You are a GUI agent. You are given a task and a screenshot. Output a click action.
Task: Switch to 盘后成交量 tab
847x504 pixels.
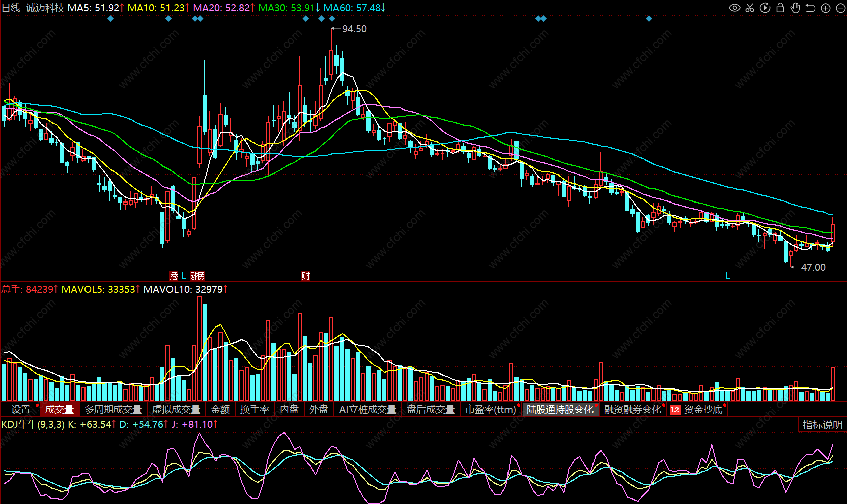pyautogui.click(x=431, y=410)
